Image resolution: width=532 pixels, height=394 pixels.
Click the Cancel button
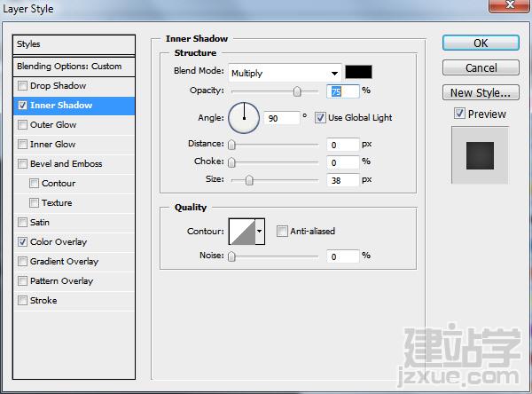pyautogui.click(x=481, y=68)
